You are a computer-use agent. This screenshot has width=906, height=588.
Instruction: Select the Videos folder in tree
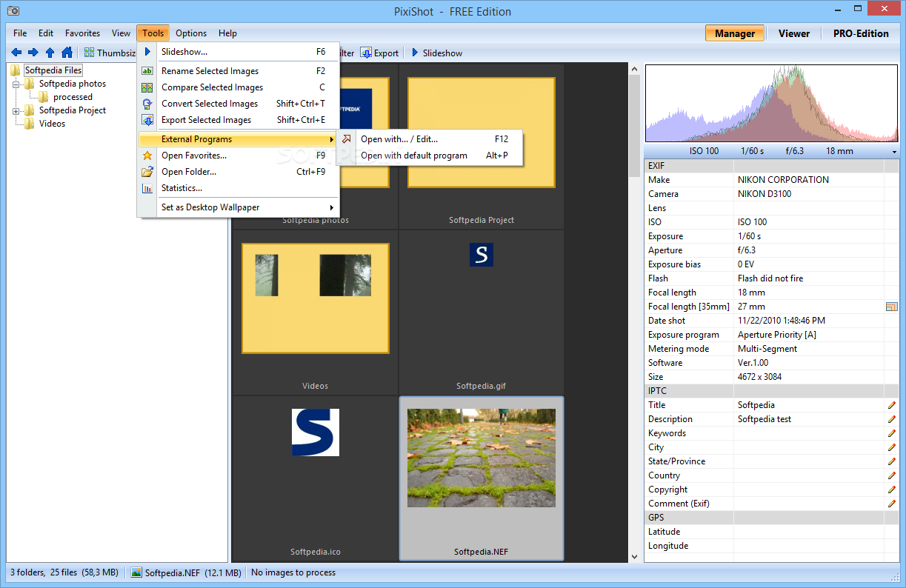pos(52,124)
